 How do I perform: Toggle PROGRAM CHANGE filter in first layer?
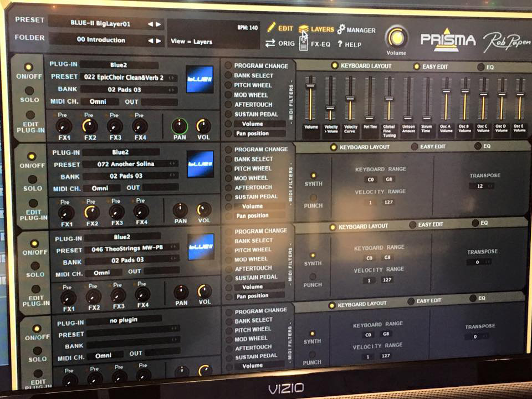coord(228,65)
